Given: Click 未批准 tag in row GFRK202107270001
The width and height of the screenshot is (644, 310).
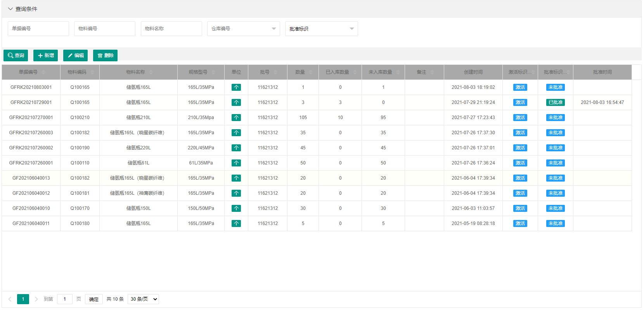Looking at the screenshot, I should [x=556, y=118].
